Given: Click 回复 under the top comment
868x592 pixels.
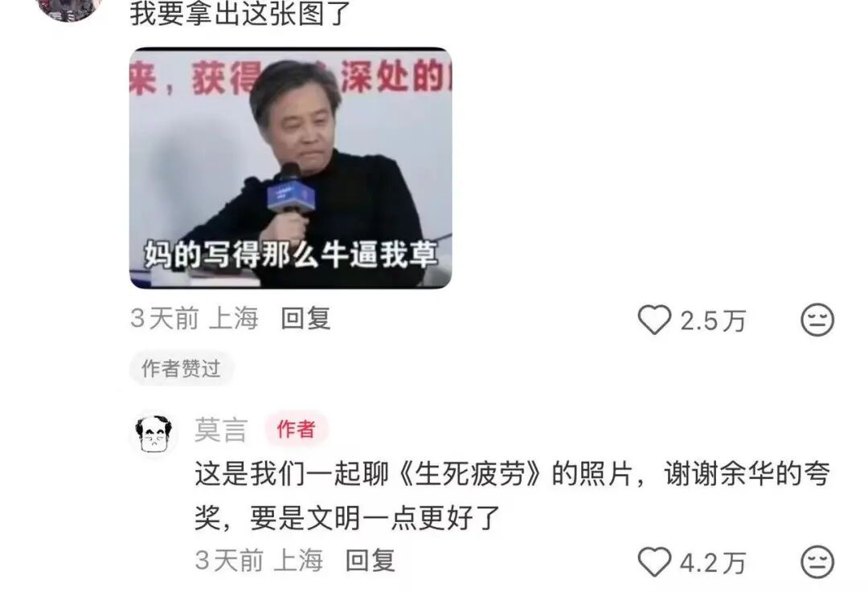Looking at the screenshot, I should (x=305, y=319).
